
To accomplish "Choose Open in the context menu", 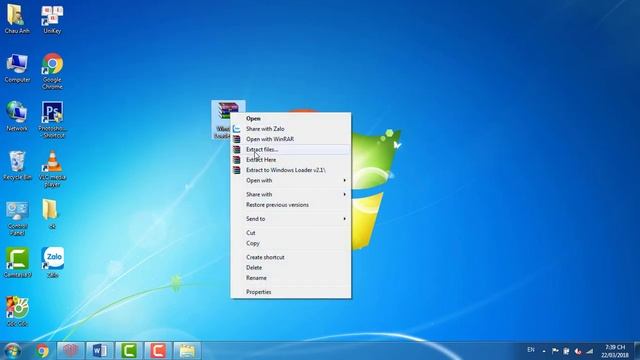I will (x=291, y=118).
